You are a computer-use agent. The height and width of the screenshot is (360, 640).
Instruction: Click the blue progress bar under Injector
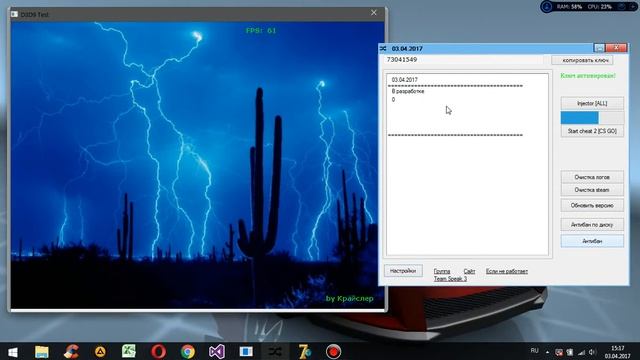[592, 118]
